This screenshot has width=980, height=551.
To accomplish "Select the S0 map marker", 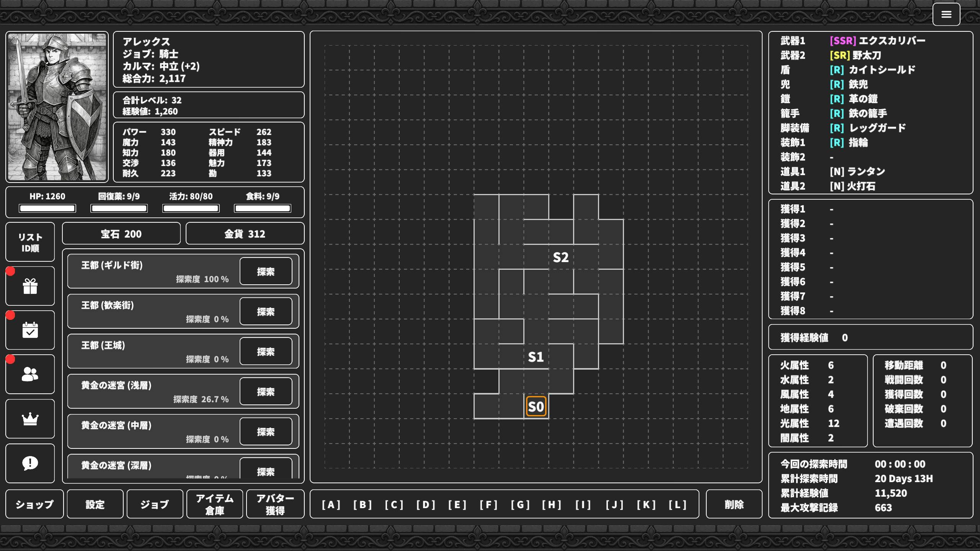I will [536, 406].
